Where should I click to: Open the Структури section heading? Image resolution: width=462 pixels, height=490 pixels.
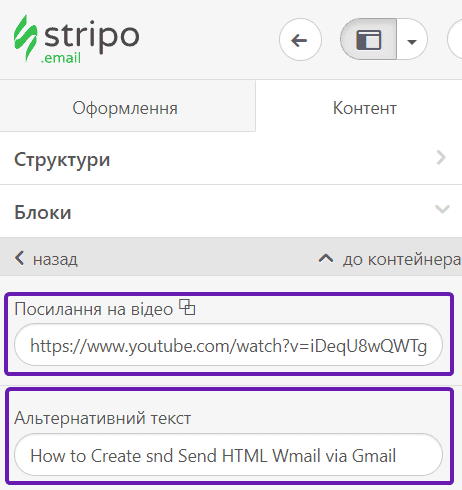pos(62,159)
